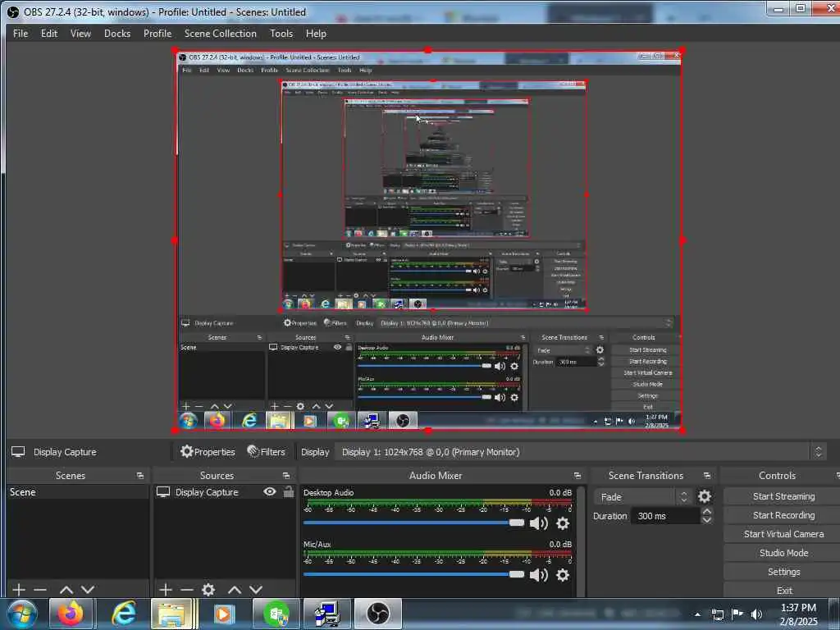Screen dimensions: 840x630
Task: Pop out the Scenes dock
Action: click(x=140, y=476)
